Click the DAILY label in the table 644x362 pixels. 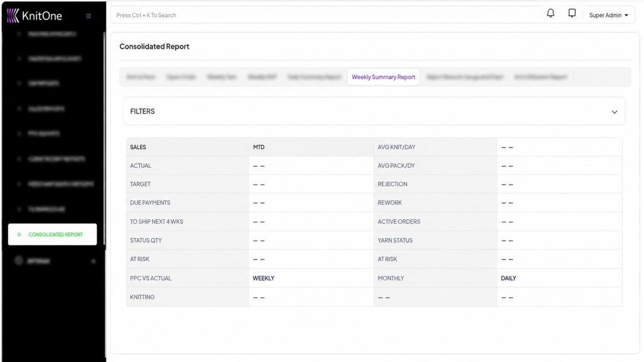tap(508, 278)
